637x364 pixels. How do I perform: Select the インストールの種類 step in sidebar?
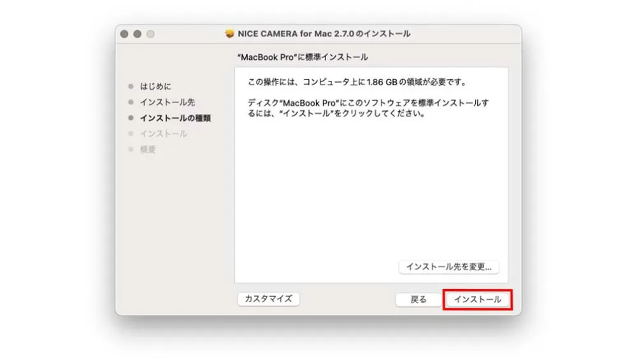coord(176,118)
